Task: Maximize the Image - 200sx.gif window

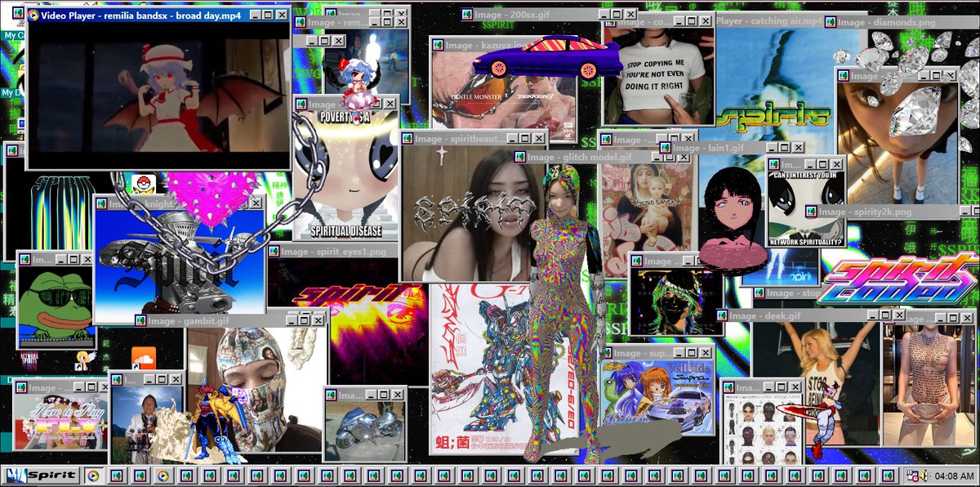Action: point(617,14)
